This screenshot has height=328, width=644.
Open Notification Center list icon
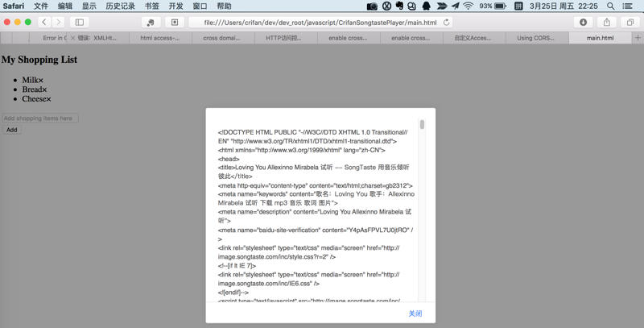click(x=628, y=6)
